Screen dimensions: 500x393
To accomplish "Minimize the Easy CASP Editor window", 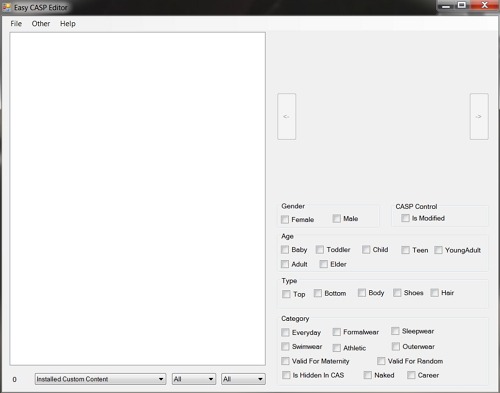I will 446,6.
